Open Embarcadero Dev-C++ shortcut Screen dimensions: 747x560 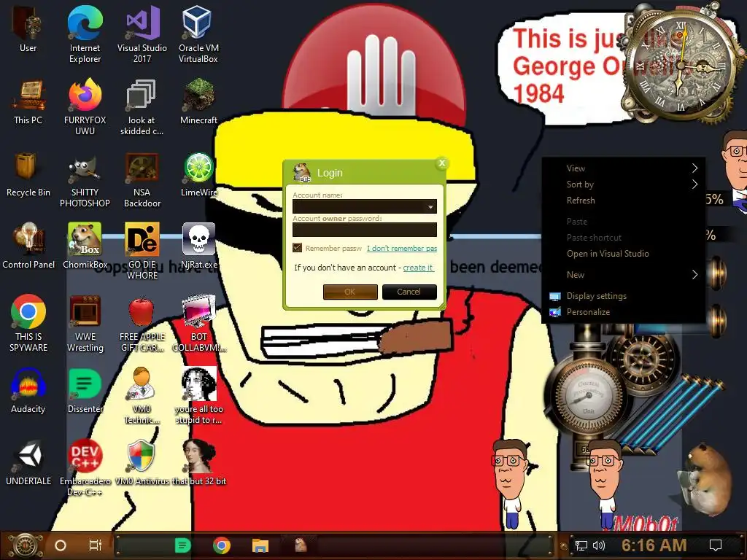pos(85,467)
